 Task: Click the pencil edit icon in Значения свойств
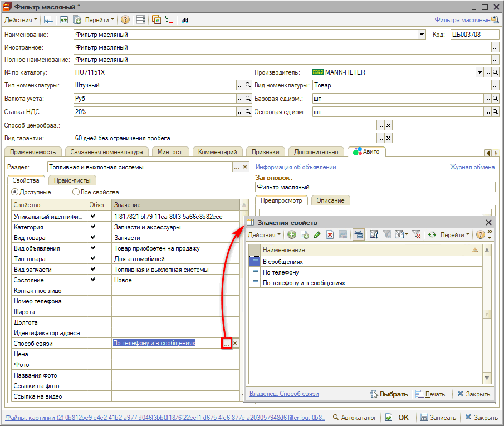pyautogui.click(x=317, y=235)
